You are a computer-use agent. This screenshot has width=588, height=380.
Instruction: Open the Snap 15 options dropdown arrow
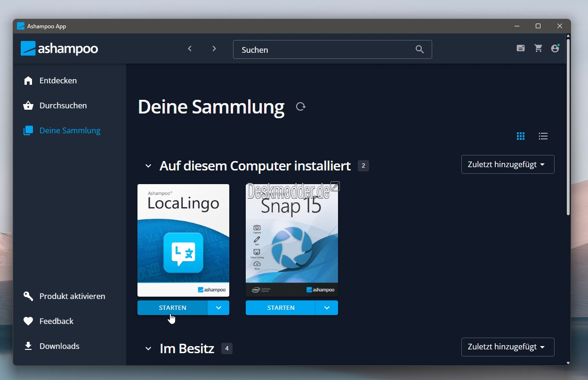click(327, 307)
